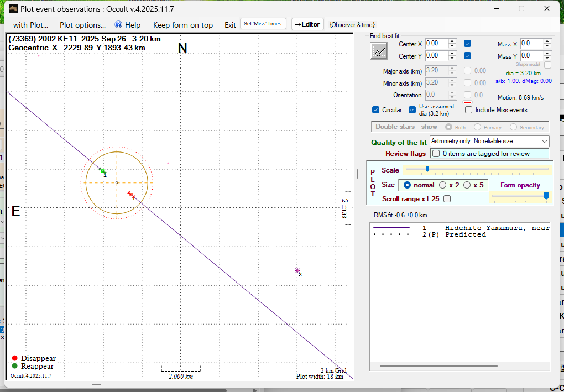Click the plot Scale slider track
The image size is (564, 392).
(x=477, y=169)
